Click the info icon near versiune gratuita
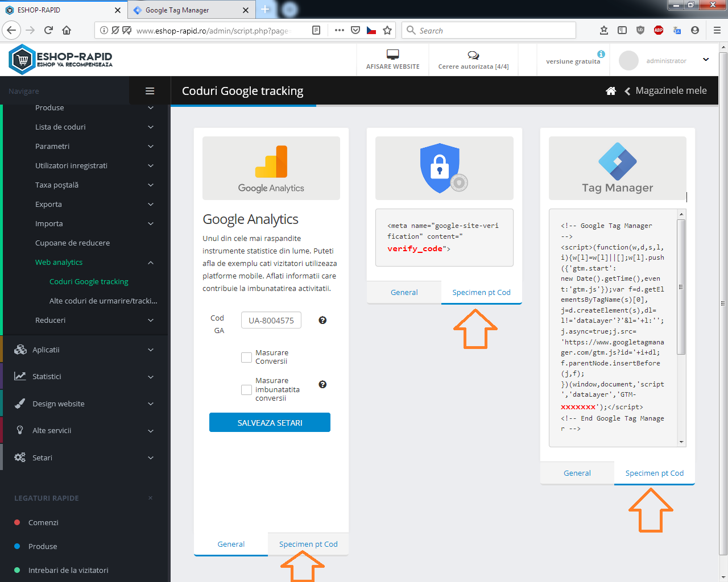 pyautogui.click(x=601, y=54)
